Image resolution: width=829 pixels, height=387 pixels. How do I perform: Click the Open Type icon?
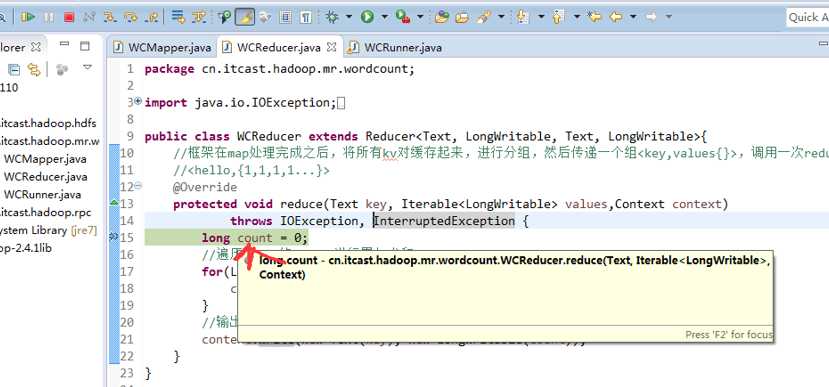coord(442,17)
